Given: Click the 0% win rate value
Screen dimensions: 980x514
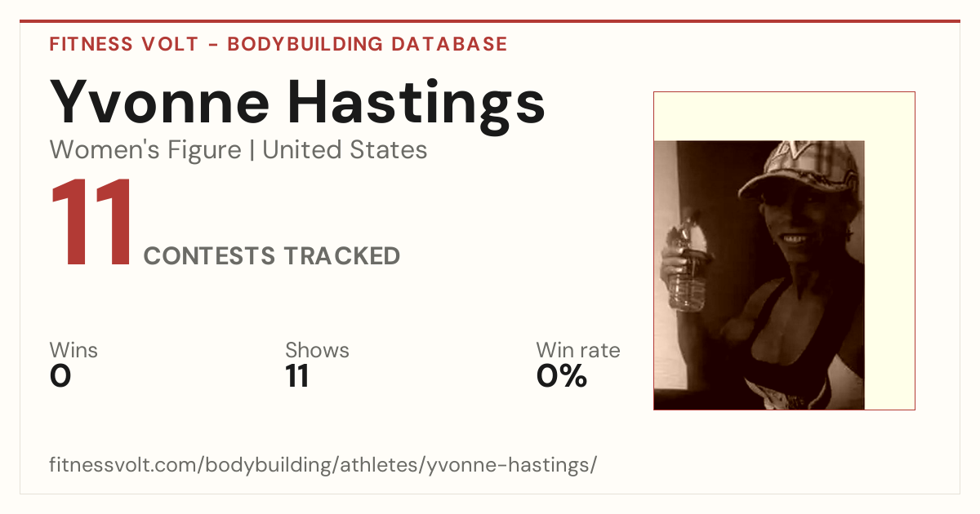Looking at the screenshot, I should pos(562,376).
